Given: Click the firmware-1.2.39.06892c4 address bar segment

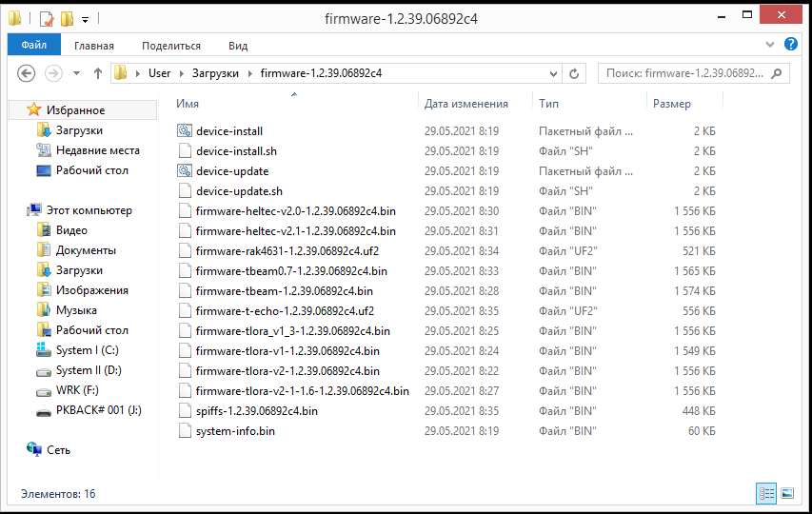Looking at the screenshot, I should (x=321, y=73).
